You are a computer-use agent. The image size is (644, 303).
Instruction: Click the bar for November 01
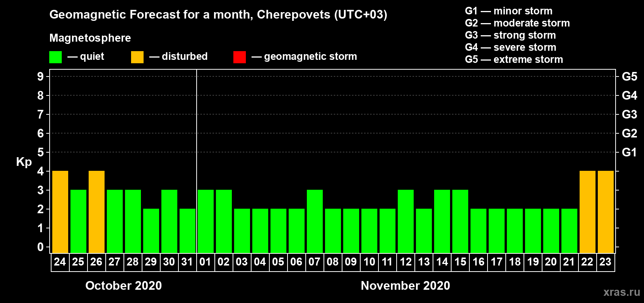206,222
